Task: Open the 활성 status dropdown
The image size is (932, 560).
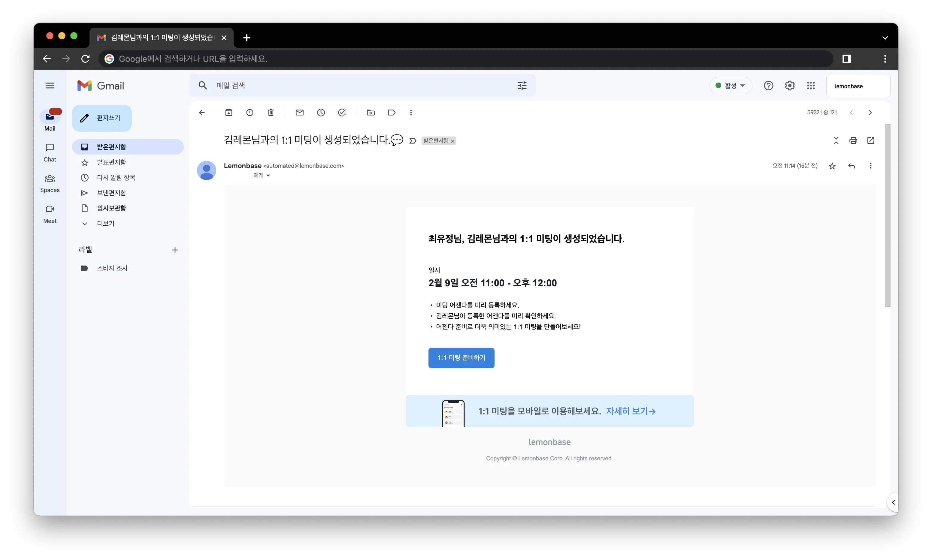Action: (731, 86)
